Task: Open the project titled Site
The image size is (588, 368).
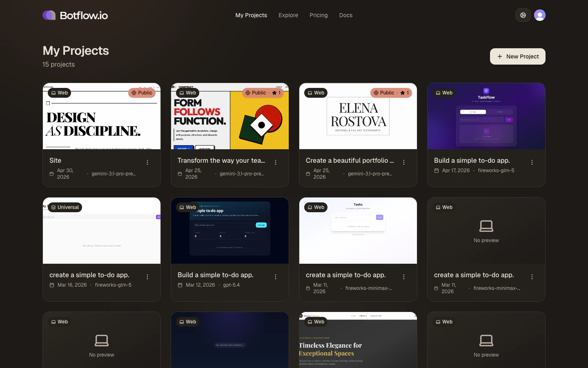Action: coord(55,160)
